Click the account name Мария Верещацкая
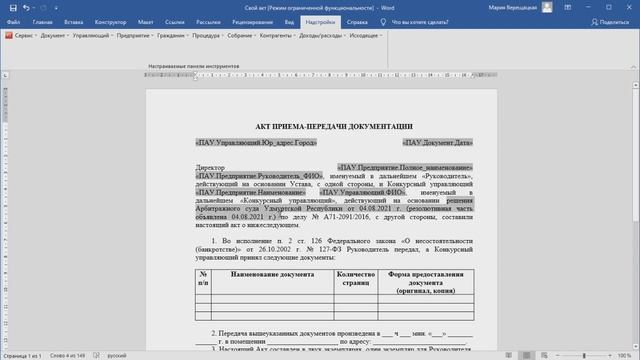Viewport: 640px width, 360px height. tap(513, 8)
